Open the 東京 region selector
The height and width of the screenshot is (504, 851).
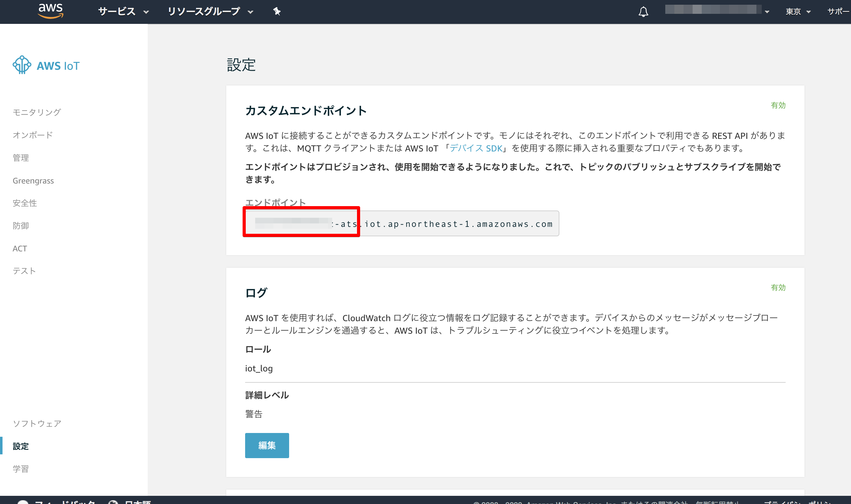798,12
